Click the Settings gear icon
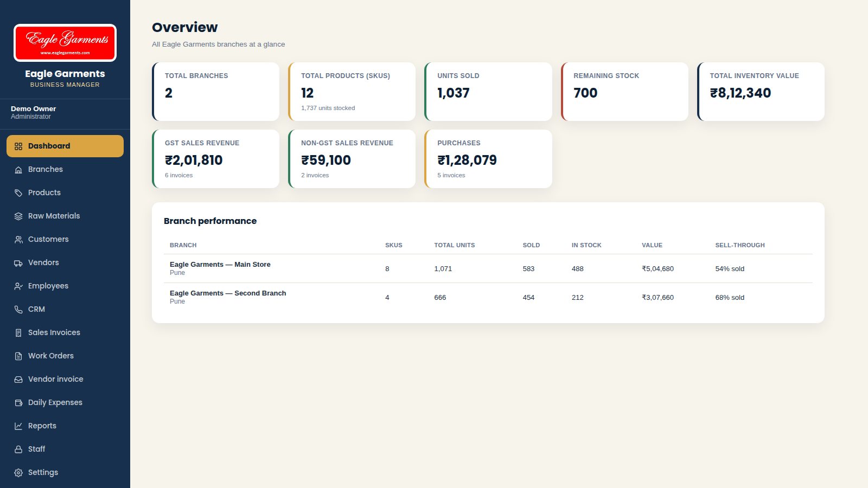Image resolution: width=868 pixels, height=488 pixels. point(18,473)
